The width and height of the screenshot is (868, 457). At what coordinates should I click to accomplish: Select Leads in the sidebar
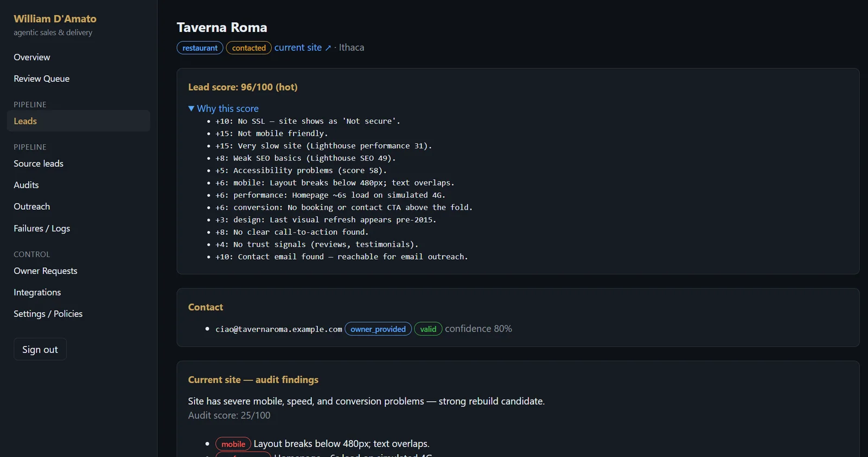79,121
